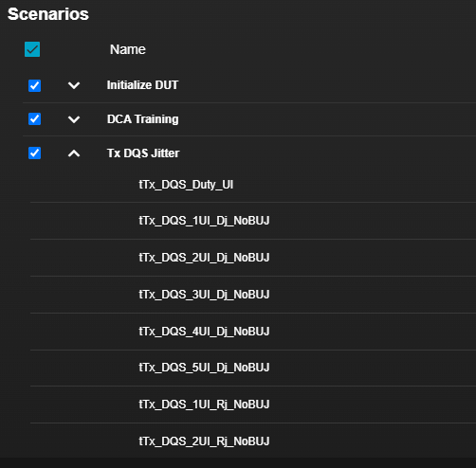Toggle the select-all checkbox beside Name
Screen dimensions: 476x468
point(32,49)
